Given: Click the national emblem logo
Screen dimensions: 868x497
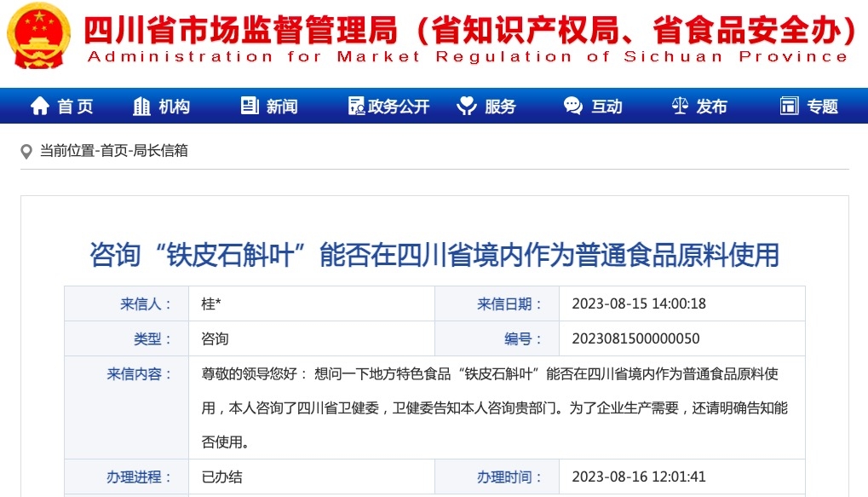Looking at the screenshot, I should click(x=40, y=35).
